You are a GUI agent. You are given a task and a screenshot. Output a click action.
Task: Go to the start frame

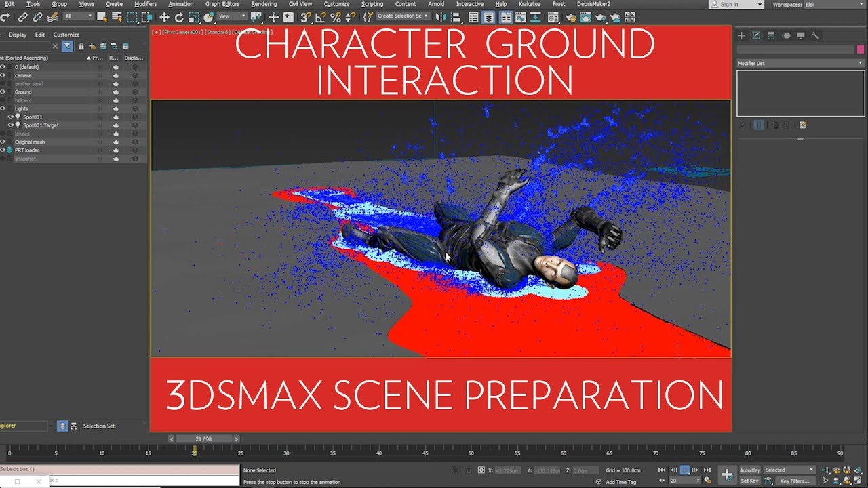click(x=662, y=470)
